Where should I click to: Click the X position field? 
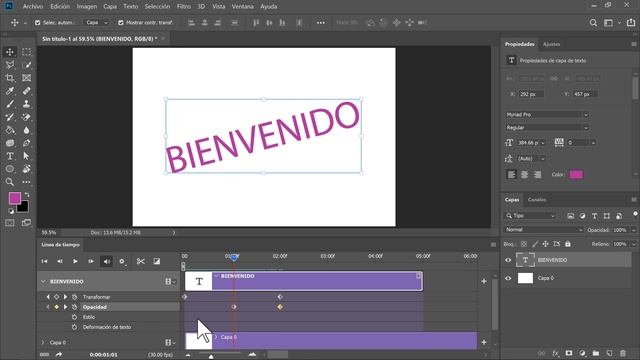531,94
